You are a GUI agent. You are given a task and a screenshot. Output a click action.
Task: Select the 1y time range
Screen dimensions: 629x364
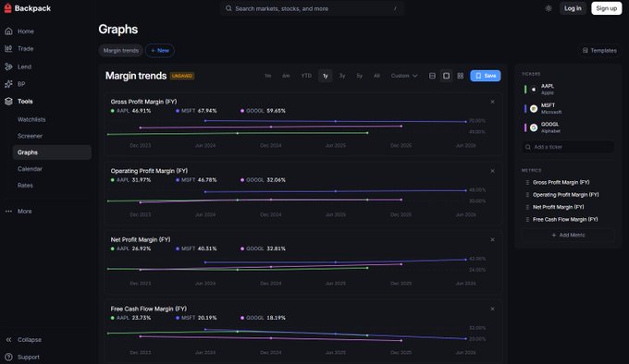pyautogui.click(x=326, y=76)
